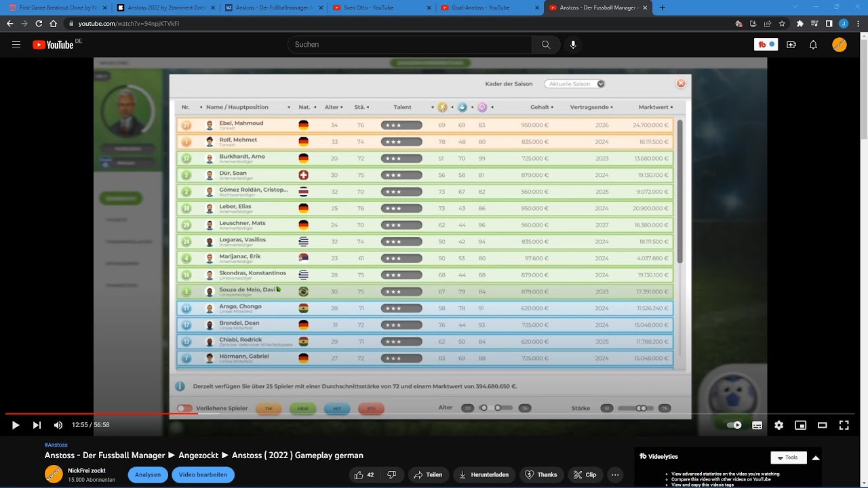Viewport: 868px width, 488px height.
Task: Toggle the MIT position filter
Action: pos(337,409)
